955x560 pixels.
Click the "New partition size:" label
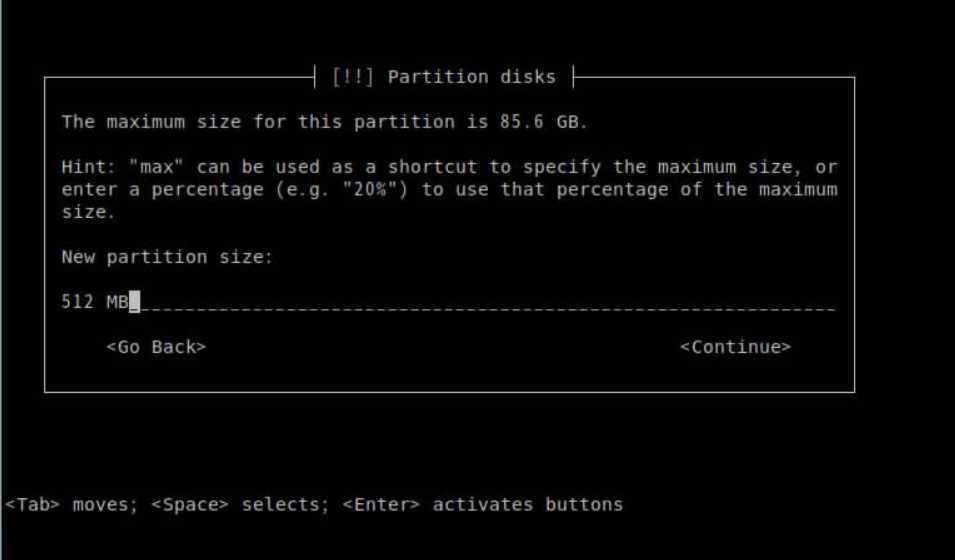coord(167,257)
